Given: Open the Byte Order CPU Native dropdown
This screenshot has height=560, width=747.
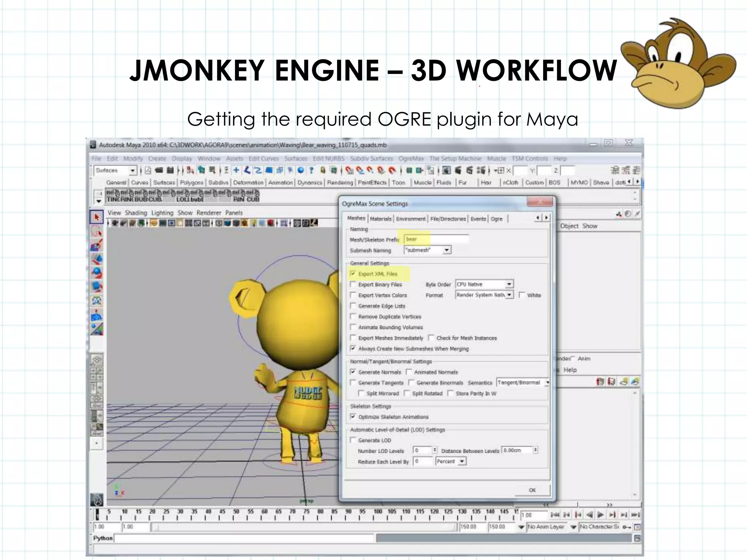Looking at the screenshot, I should click(x=484, y=284).
